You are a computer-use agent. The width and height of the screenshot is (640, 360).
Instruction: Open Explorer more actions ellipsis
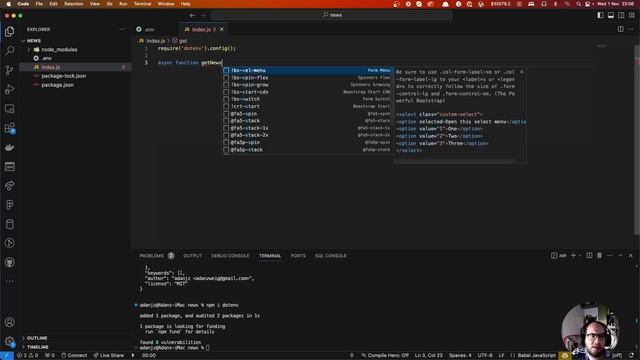[x=122, y=29]
